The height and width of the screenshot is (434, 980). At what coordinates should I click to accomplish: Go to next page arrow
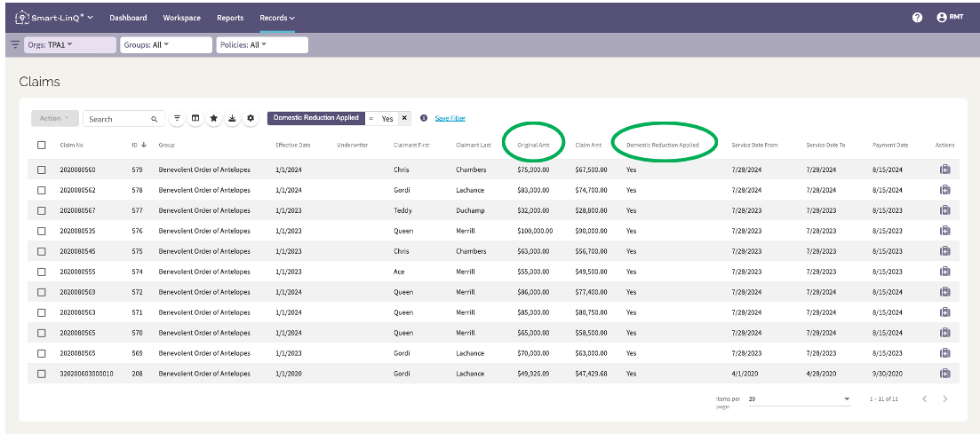[x=945, y=398]
